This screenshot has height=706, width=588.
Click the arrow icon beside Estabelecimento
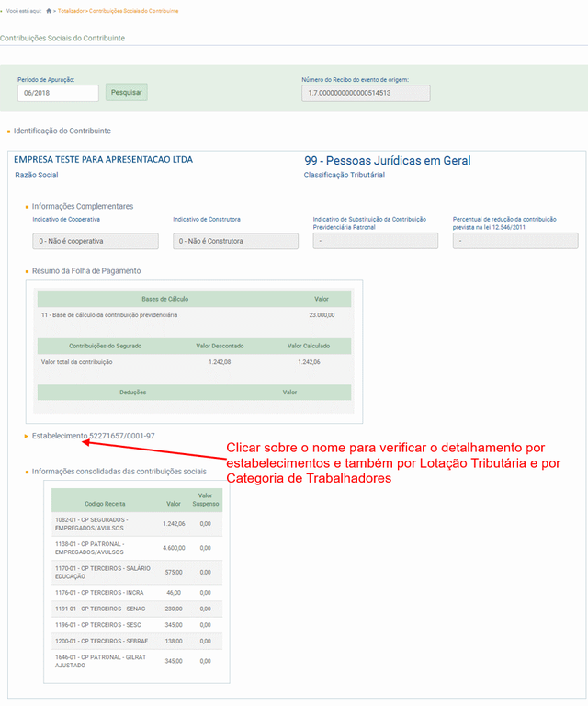tap(27, 436)
